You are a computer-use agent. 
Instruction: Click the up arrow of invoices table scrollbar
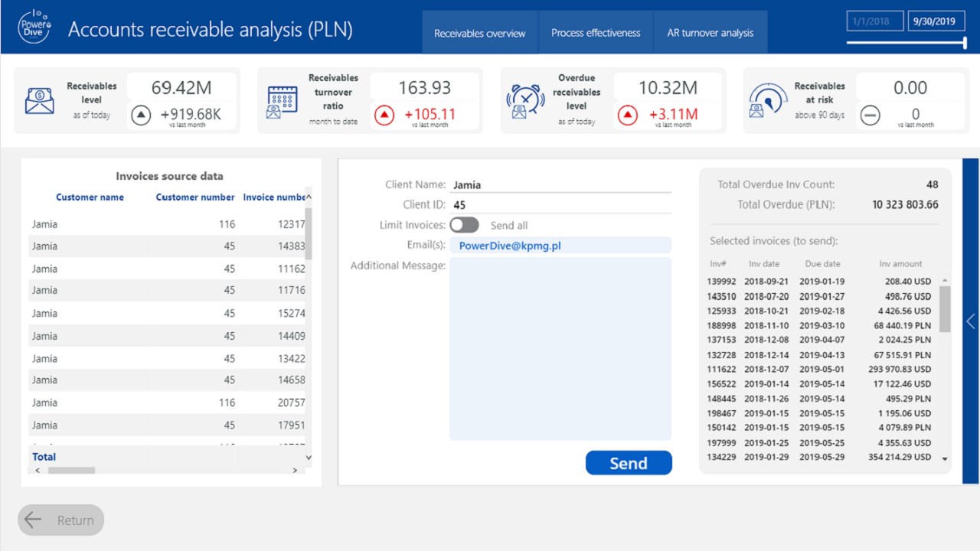pyautogui.click(x=309, y=197)
